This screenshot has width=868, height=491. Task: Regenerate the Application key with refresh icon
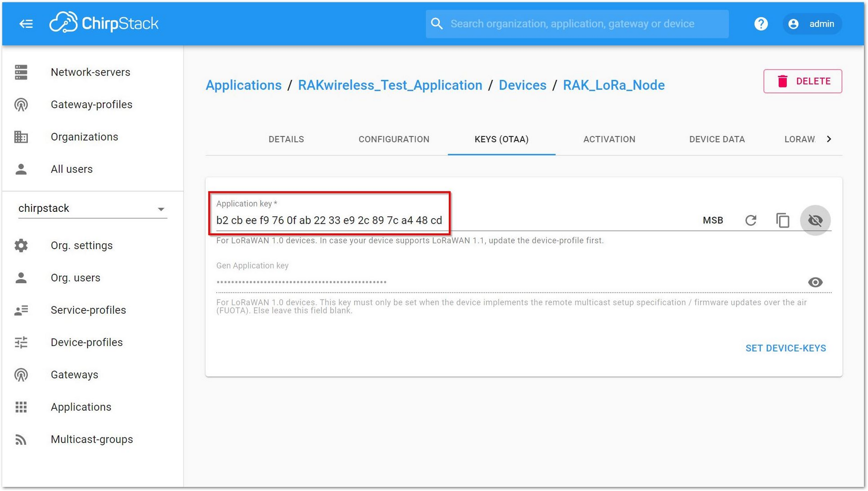(751, 220)
